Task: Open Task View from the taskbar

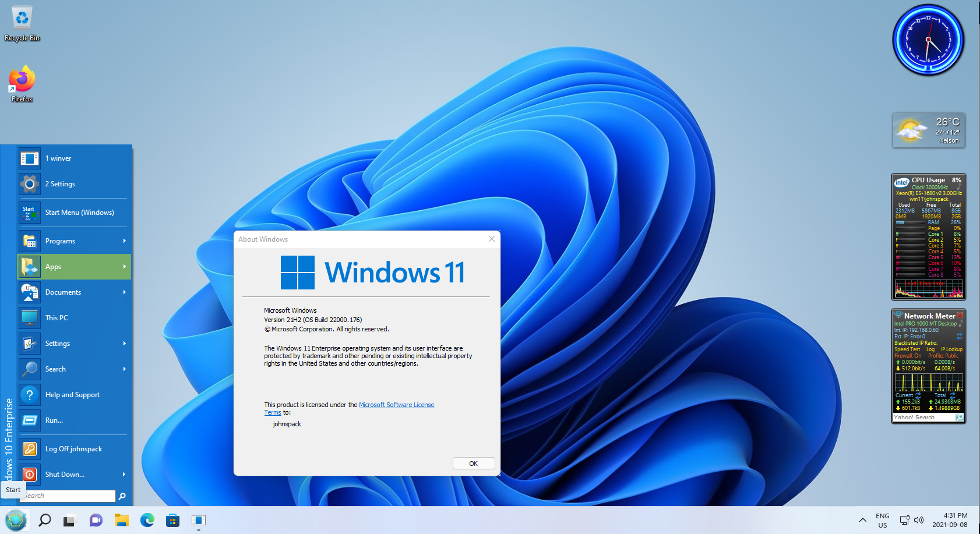Action: click(70, 520)
